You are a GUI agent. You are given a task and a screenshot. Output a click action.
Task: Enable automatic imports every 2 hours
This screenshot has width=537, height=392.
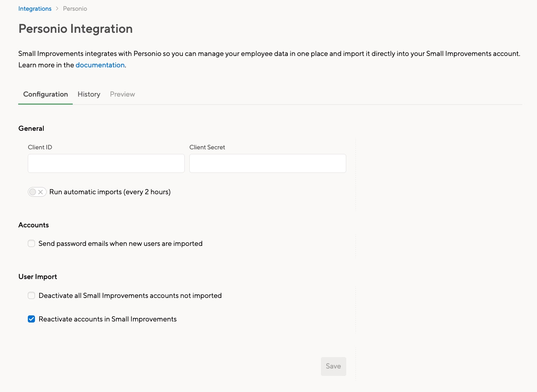37,192
